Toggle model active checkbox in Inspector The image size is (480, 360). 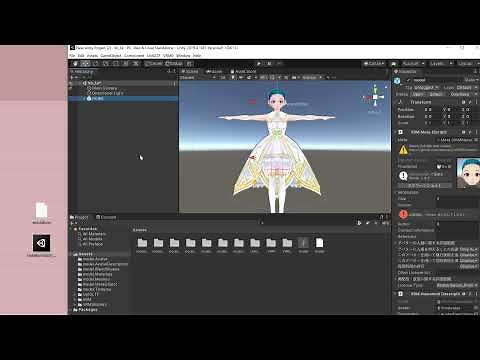click(x=408, y=80)
